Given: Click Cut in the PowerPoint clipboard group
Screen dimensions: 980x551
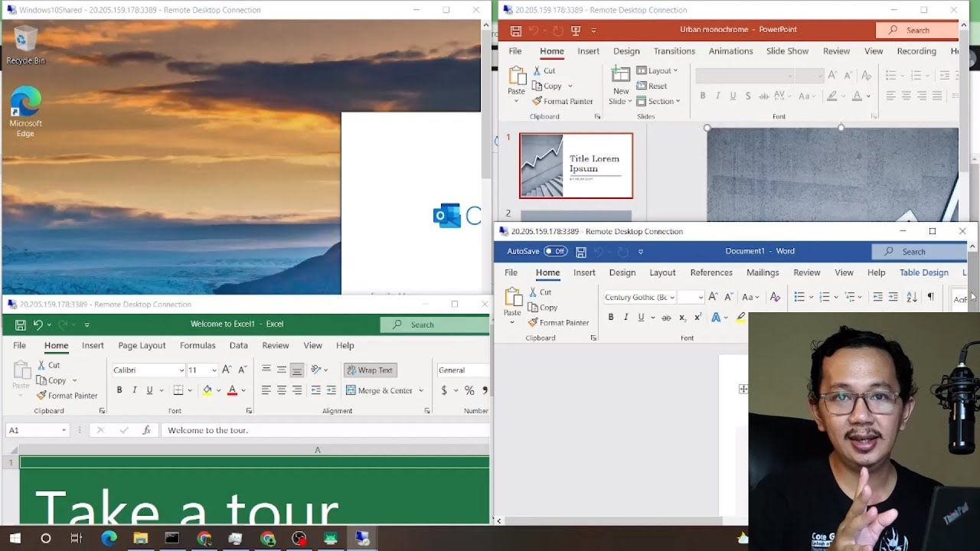Looking at the screenshot, I should [544, 71].
